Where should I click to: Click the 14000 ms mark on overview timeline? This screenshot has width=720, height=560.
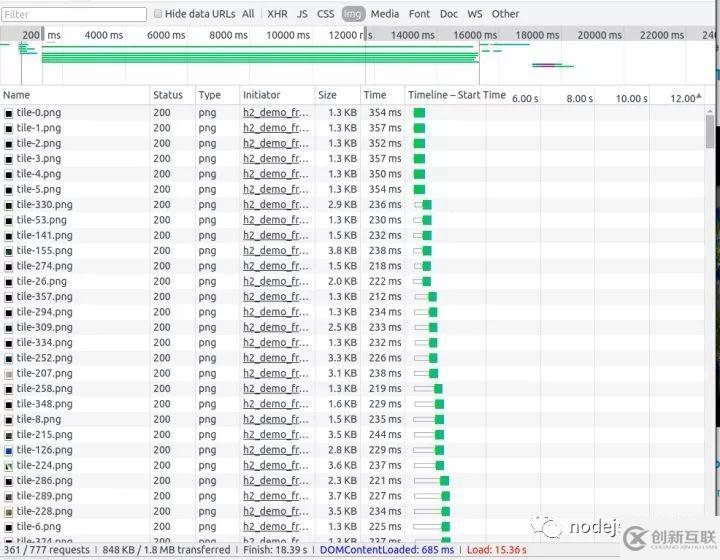tap(412, 35)
